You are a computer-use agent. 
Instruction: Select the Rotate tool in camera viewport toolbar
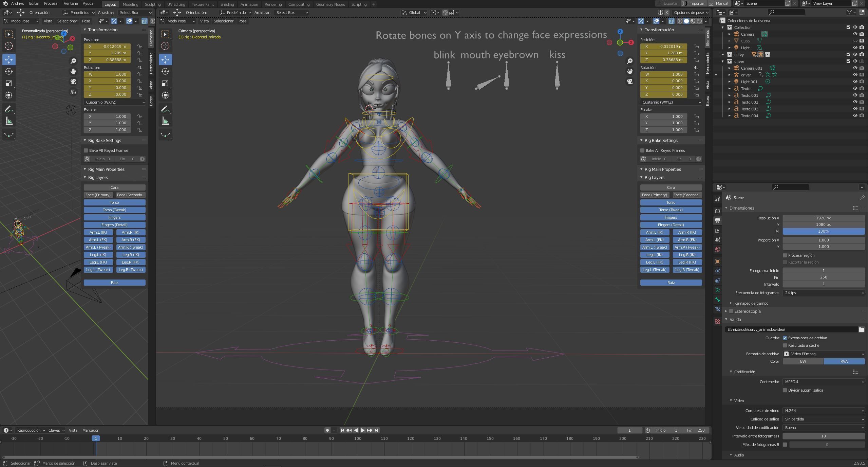[165, 71]
